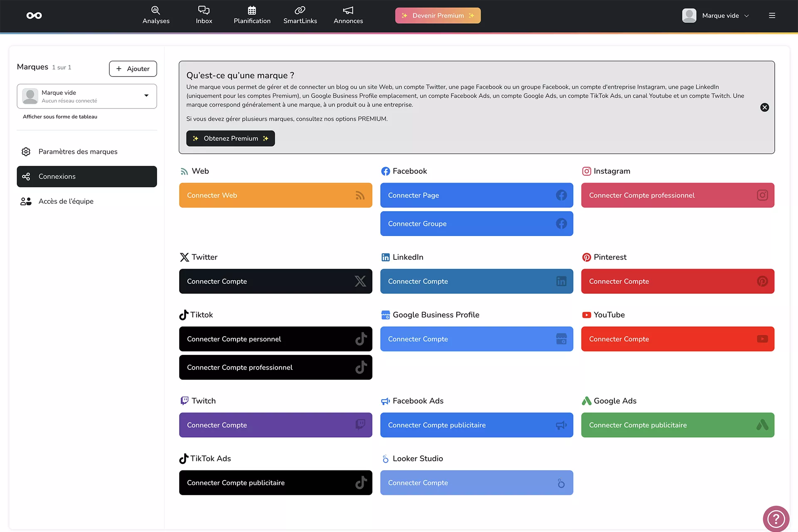Image resolution: width=798 pixels, height=532 pixels.
Task: Click the TikTok Ads heading icon
Action: pyautogui.click(x=184, y=459)
